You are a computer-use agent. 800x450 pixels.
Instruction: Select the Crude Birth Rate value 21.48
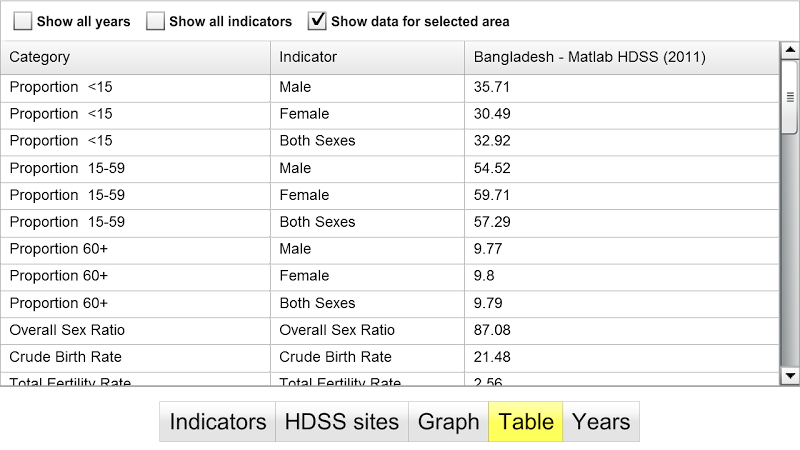[x=493, y=357]
